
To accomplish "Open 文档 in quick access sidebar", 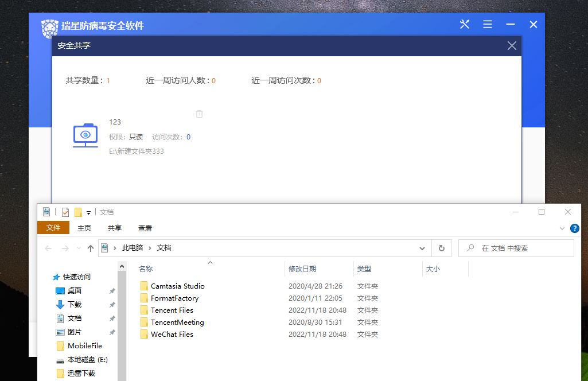I will click(x=74, y=318).
